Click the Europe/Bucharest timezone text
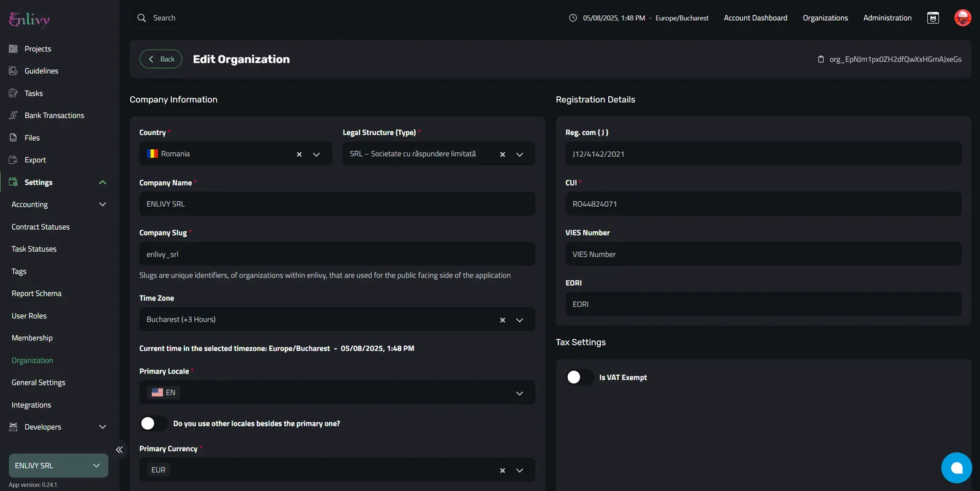 pyautogui.click(x=682, y=18)
